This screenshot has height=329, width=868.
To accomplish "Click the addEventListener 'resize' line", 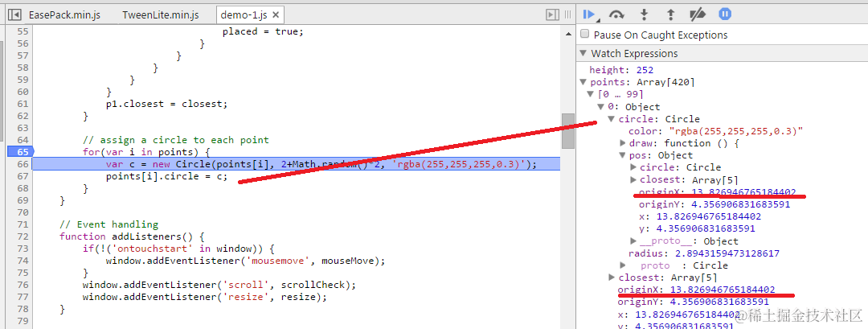I will 205,297.
